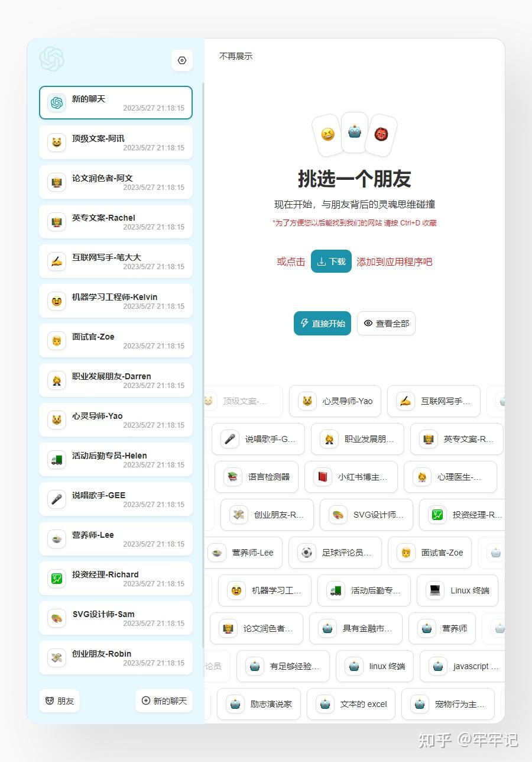Viewport: 532px width, 762px height.
Task: Click the download icon inside the 下载 button
Action: 321,261
